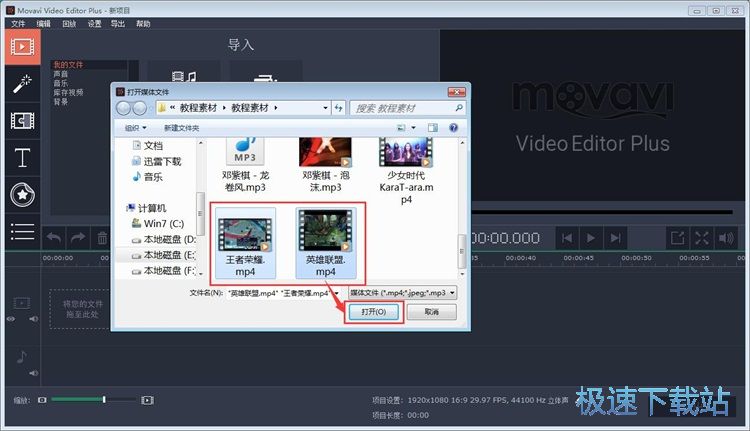Refresh the folder in the address bar
The width and height of the screenshot is (750, 431).
point(339,108)
